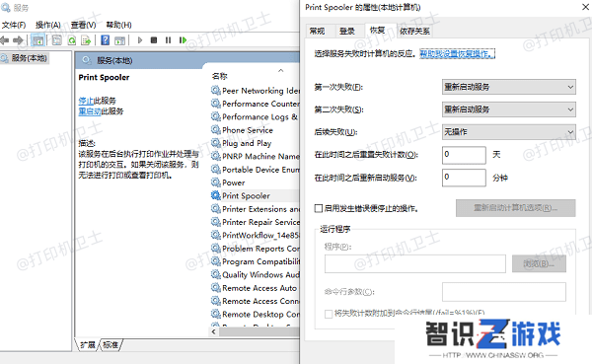This screenshot has height=364, width=592.
Task: Switch to the 标准 view tab
Action: [x=111, y=344]
